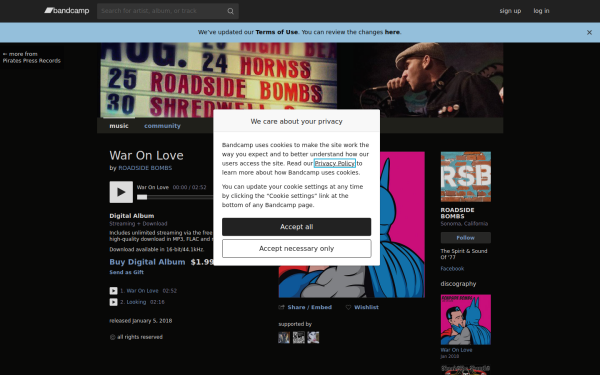Add album to Wishlist with heart icon
600x375 pixels.
point(362,307)
